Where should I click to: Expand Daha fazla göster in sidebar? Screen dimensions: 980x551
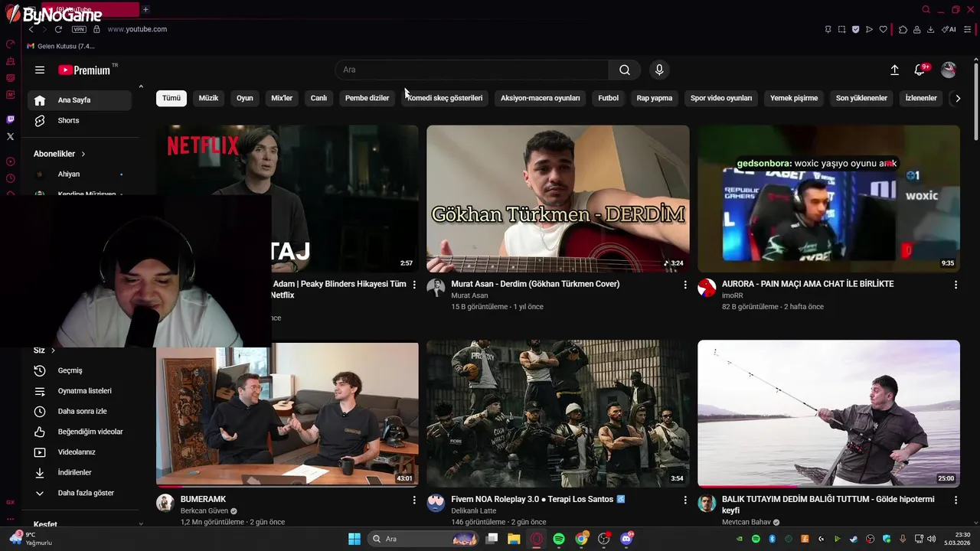click(80, 493)
